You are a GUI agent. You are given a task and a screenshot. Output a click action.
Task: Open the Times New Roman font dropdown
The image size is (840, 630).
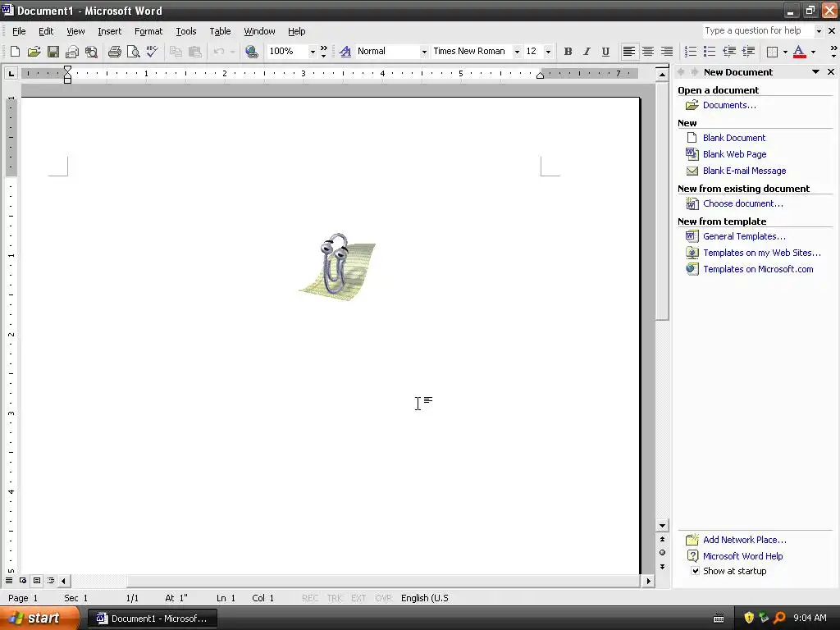(517, 52)
